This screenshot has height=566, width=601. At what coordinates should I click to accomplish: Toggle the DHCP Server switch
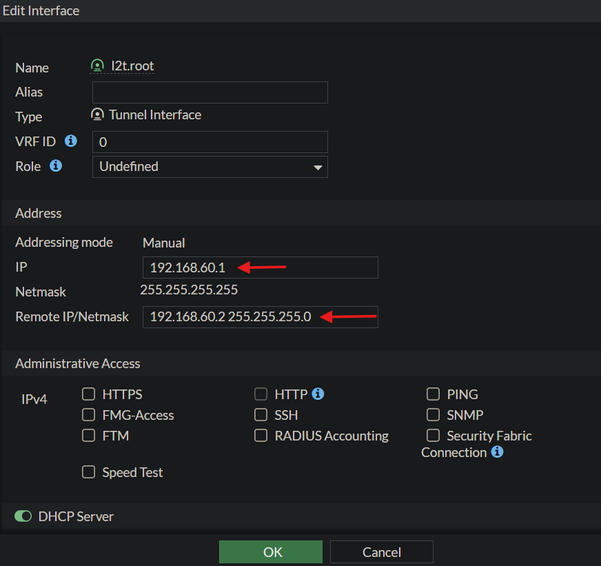23,517
